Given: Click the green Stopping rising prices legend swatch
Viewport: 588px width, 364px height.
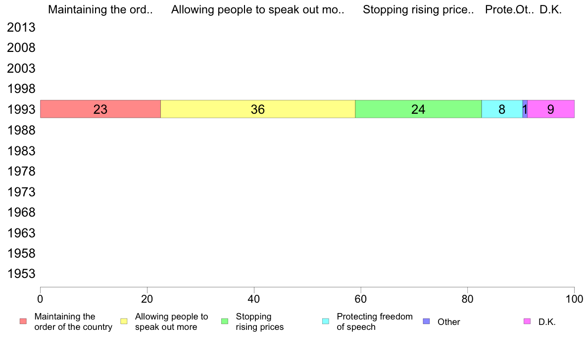Looking at the screenshot, I should [225, 321].
